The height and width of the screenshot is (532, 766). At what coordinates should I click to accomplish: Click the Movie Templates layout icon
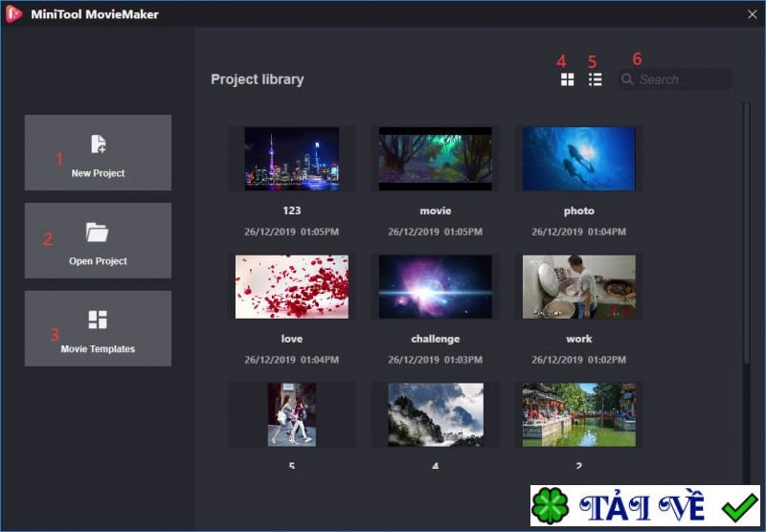click(98, 320)
